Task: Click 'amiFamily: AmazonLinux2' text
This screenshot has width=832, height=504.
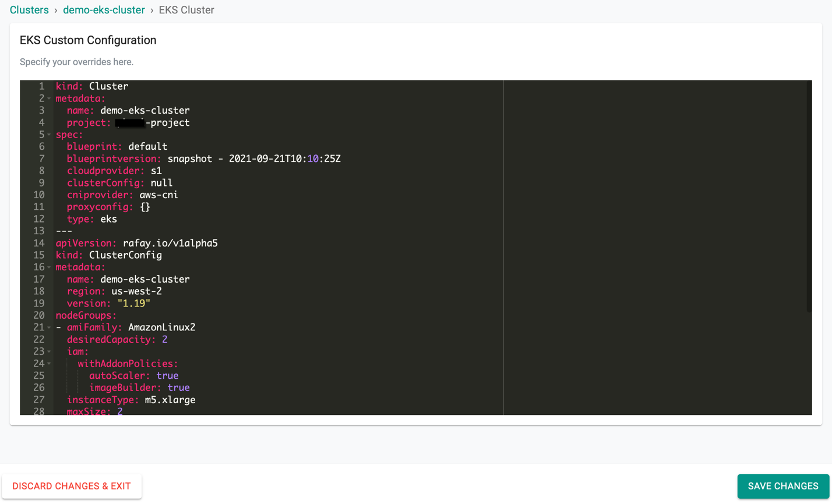Action: (x=131, y=328)
